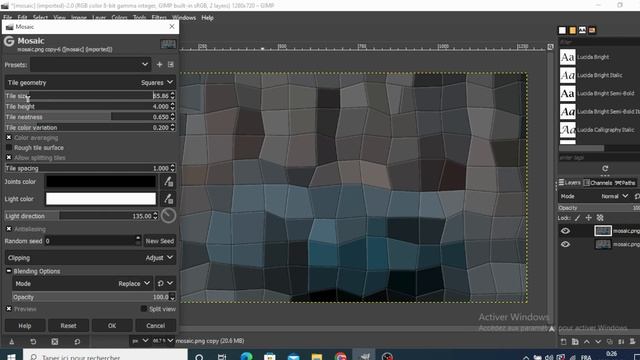Click the Help button in the Mosaic dialog
640x360 pixels.
tap(24, 326)
